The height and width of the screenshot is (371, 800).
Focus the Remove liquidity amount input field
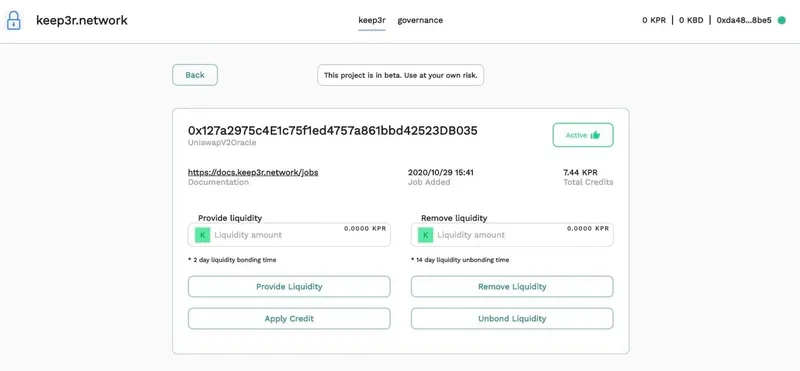(512, 235)
